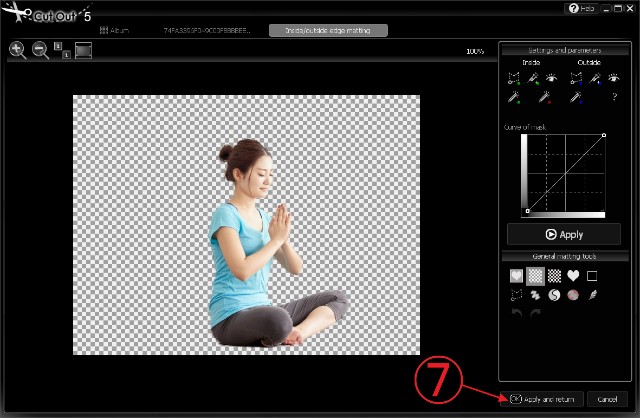Choose the checkerboard transparent background option
Viewport: 640px width, 418px height.
(535, 275)
